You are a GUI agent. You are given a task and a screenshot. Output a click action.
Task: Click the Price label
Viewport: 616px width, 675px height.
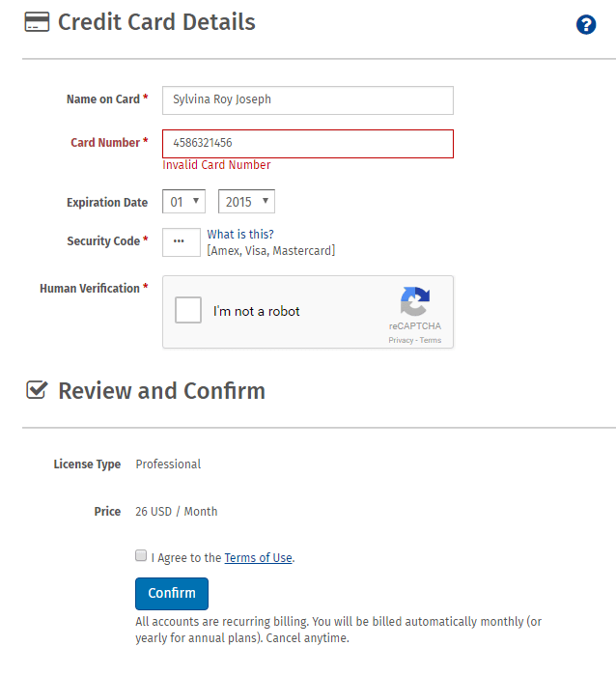click(107, 512)
